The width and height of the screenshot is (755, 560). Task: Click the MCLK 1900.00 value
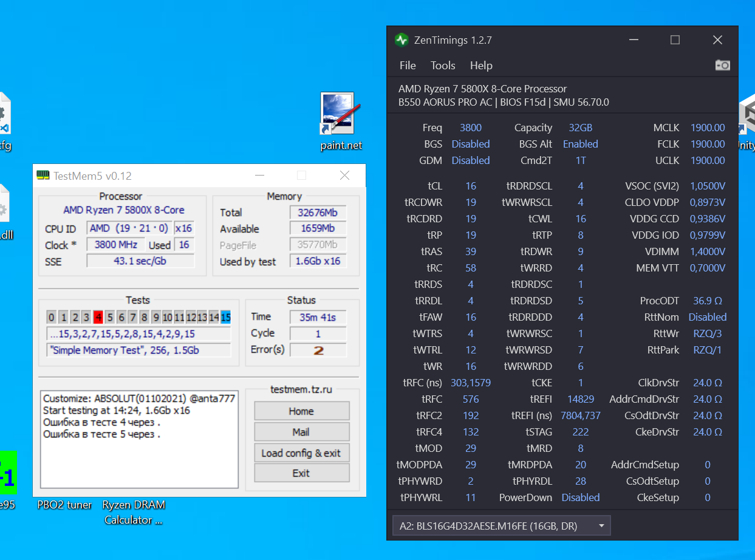pos(708,128)
